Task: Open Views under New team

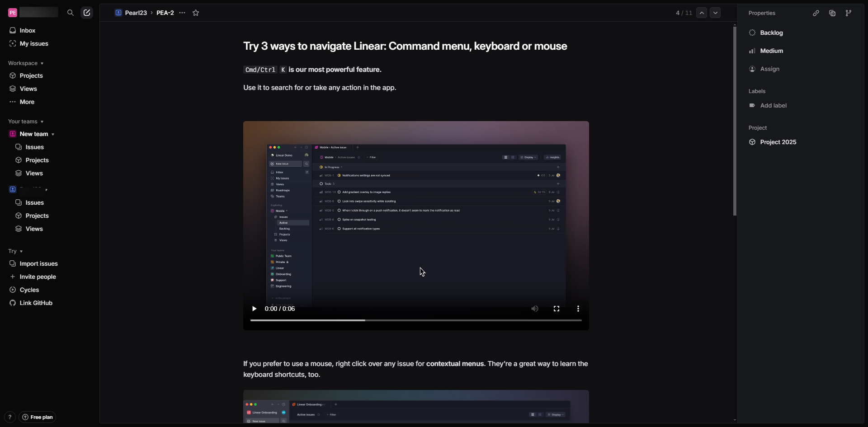Action: point(34,173)
